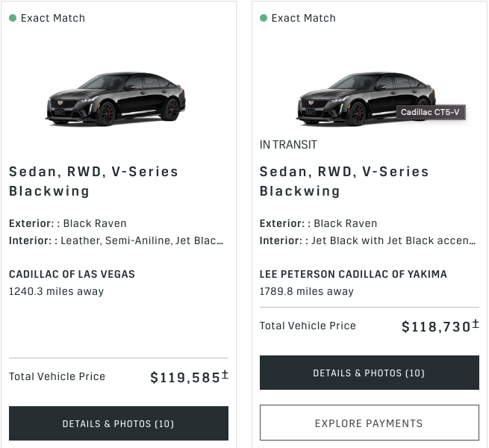The image size is (489, 448).
Task: Select the Lee Peterson Cadillac of Yakima dealer name
Action: (353, 274)
